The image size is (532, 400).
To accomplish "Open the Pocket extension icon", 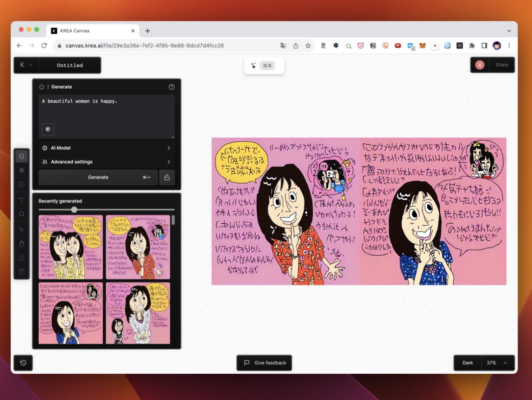I will coord(360,46).
